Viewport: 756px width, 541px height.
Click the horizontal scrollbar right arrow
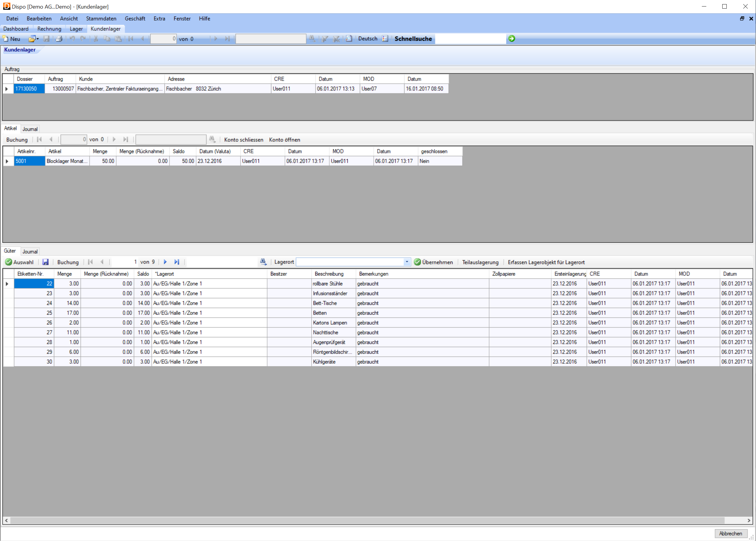pos(749,520)
